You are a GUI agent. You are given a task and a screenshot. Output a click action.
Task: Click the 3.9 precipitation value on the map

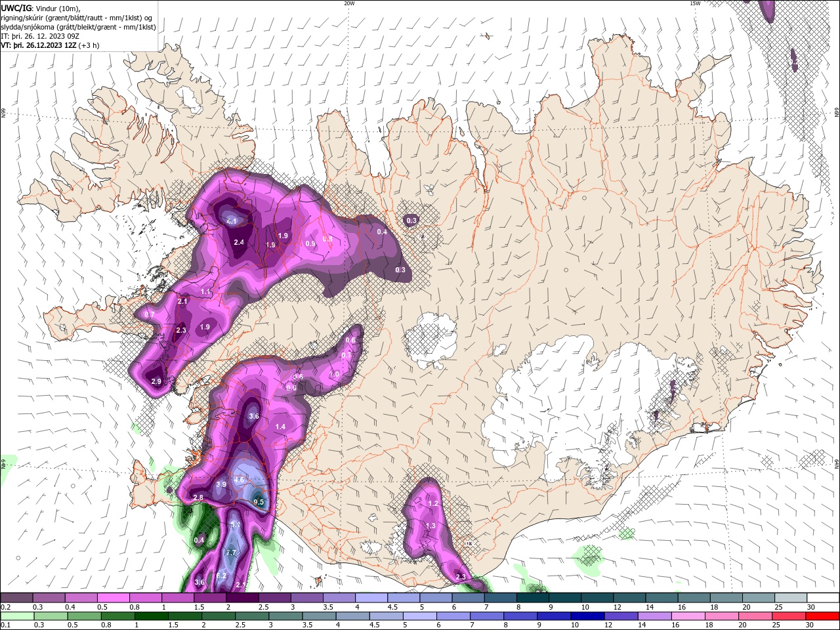(221, 484)
